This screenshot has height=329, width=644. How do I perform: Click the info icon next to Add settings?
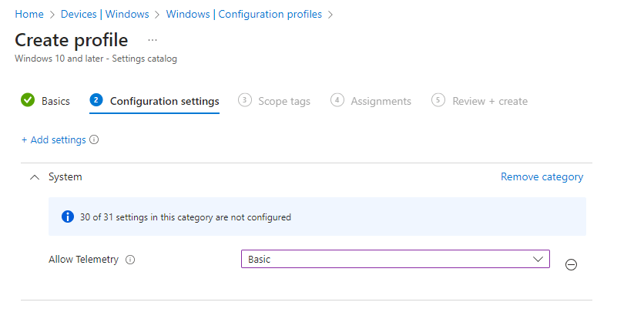[x=94, y=140]
